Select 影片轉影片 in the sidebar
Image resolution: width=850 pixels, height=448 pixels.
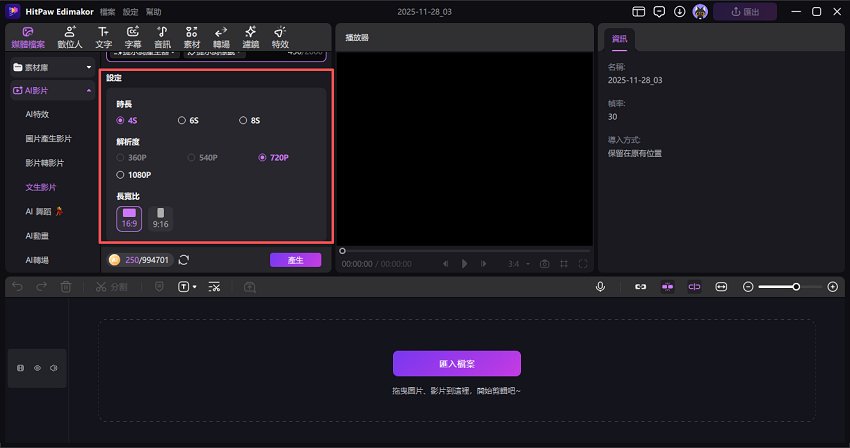44,163
